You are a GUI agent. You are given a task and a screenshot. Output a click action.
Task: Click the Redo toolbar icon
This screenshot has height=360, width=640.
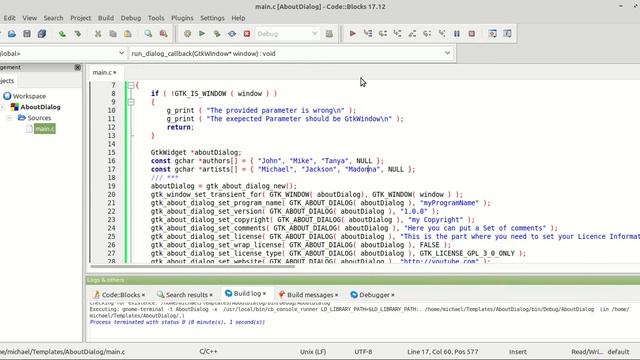(x=78, y=34)
